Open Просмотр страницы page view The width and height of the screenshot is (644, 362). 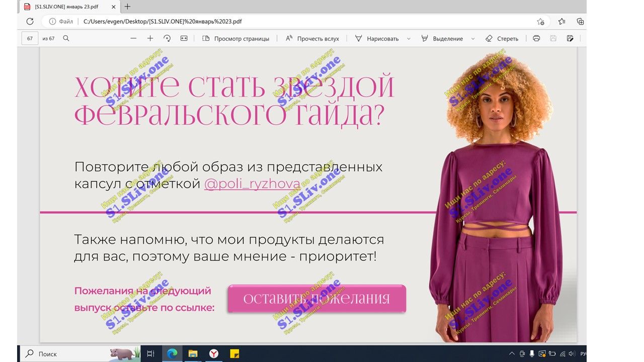tap(235, 38)
